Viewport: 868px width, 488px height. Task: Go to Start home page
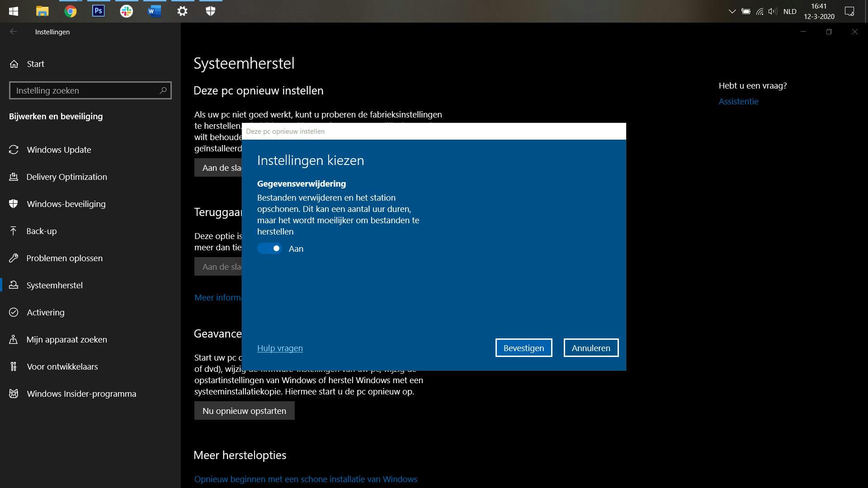click(35, 64)
